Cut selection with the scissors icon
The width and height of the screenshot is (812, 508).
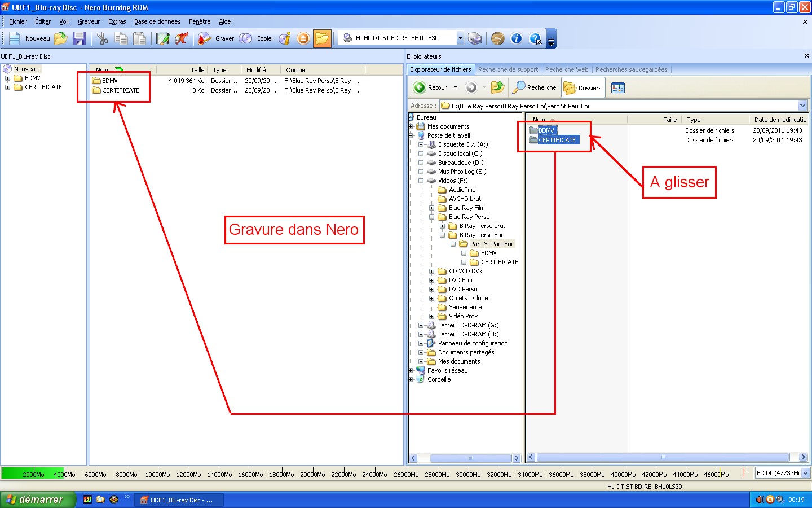tap(103, 38)
